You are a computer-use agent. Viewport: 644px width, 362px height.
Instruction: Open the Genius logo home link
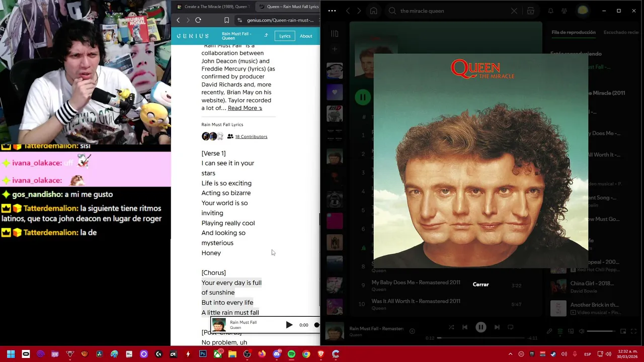193,36
